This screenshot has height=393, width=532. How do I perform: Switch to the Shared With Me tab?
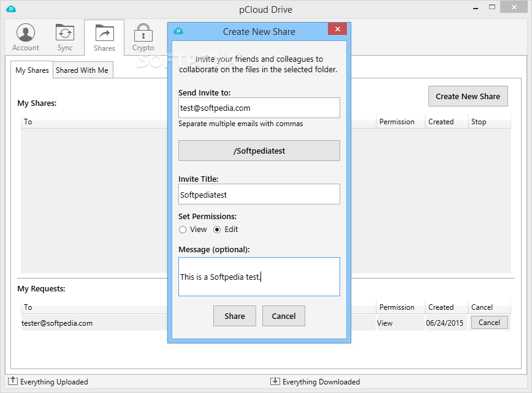tap(82, 70)
